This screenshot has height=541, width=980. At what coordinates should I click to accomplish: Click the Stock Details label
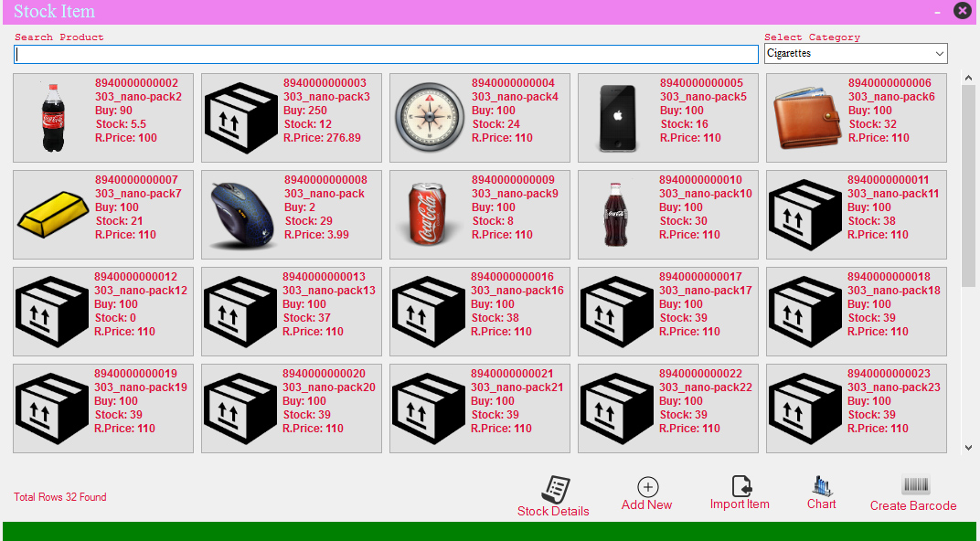click(553, 511)
